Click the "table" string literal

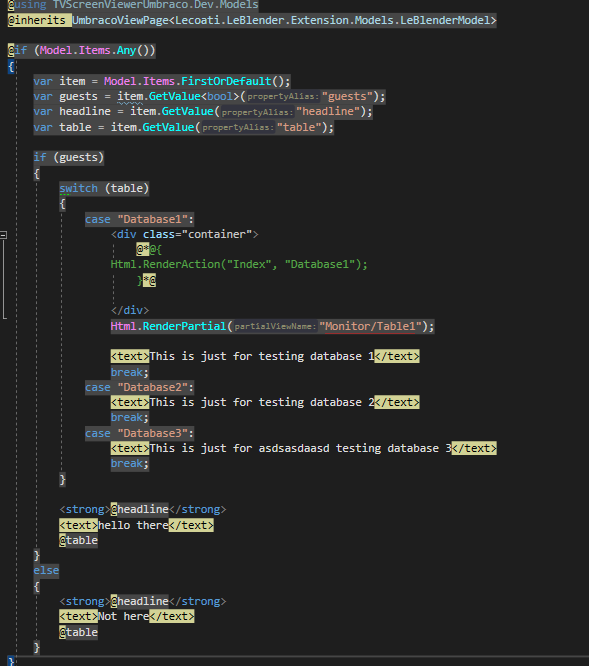299,127
